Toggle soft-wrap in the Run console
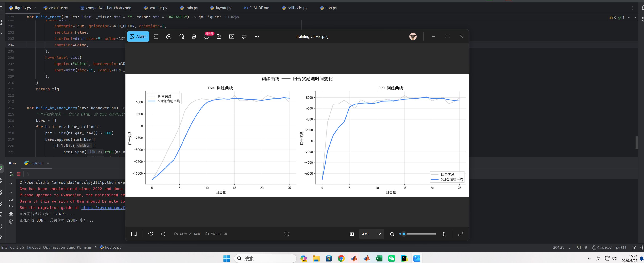 point(11,199)
